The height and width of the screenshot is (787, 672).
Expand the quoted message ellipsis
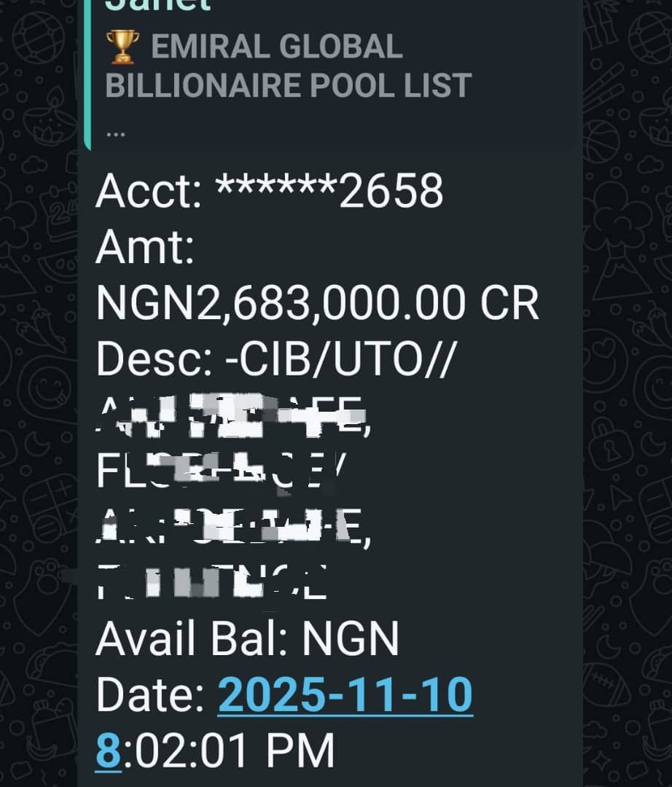click(115, 133)
